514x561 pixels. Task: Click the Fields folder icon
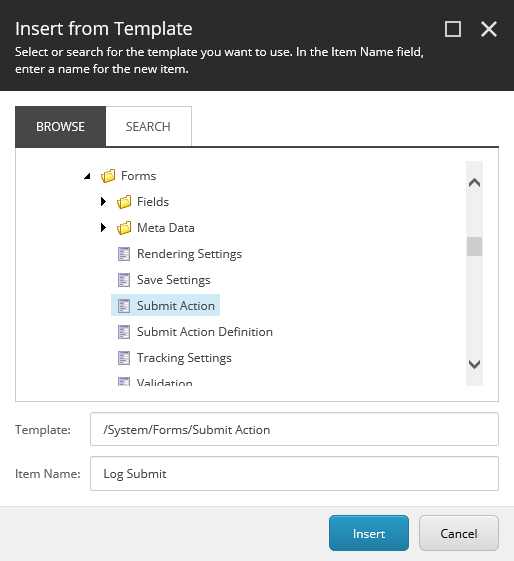[x=124, y=202]
